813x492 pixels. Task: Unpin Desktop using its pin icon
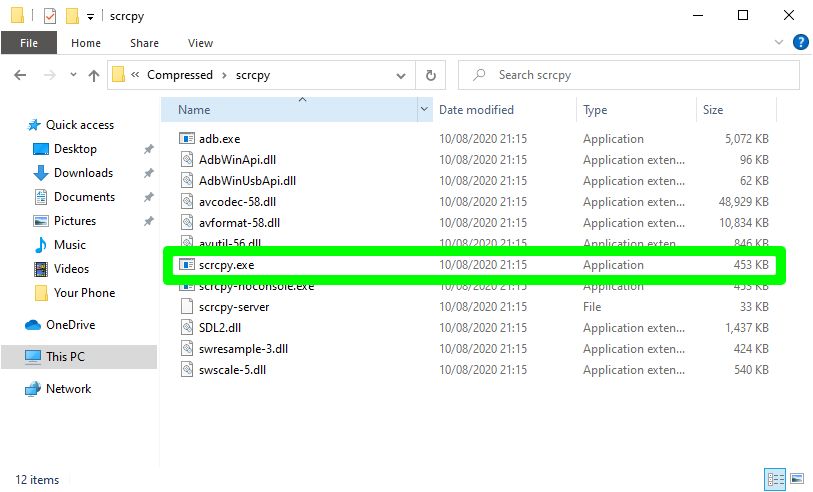coord(149,149)
